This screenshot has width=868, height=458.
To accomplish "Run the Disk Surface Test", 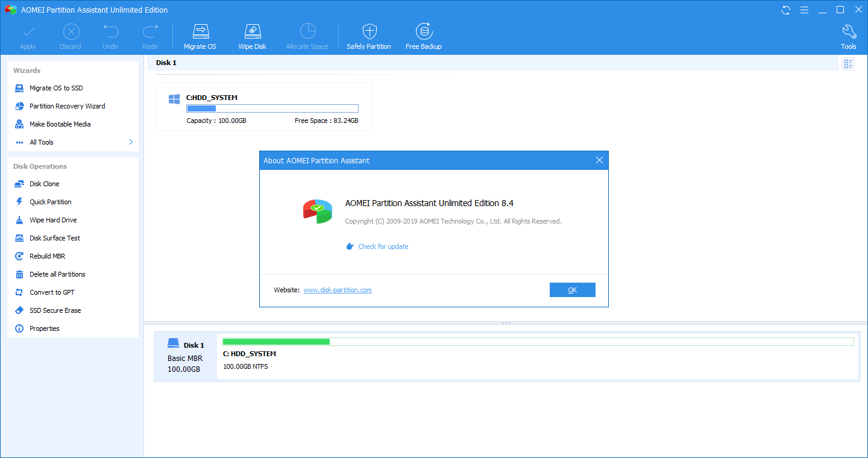I will [46, 238].
